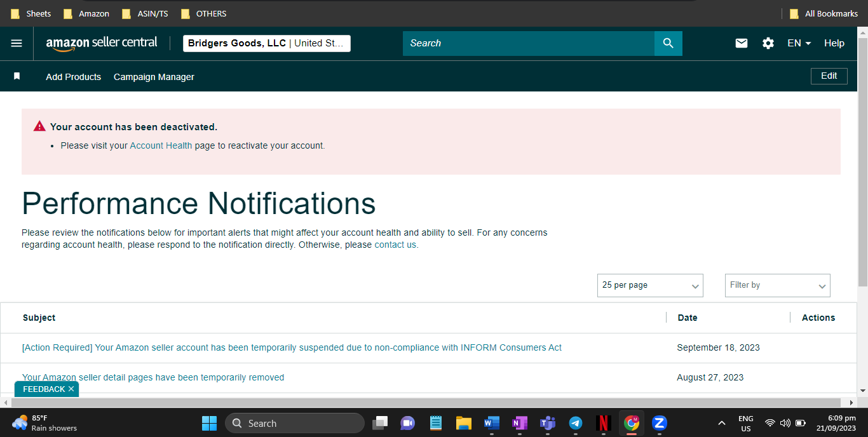Open the weather widget showing 85°F
The height and width of the screenshot is (437, 868).
pyautogui.click(x=44, y=423)
